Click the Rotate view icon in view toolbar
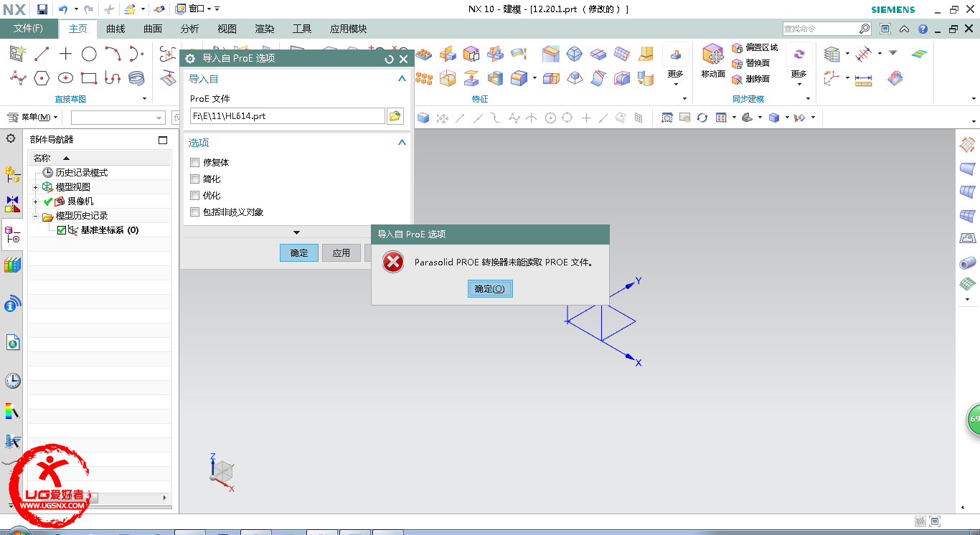This screenshot has width=980, height=535. pyautogui.click(x=702, y=118)
